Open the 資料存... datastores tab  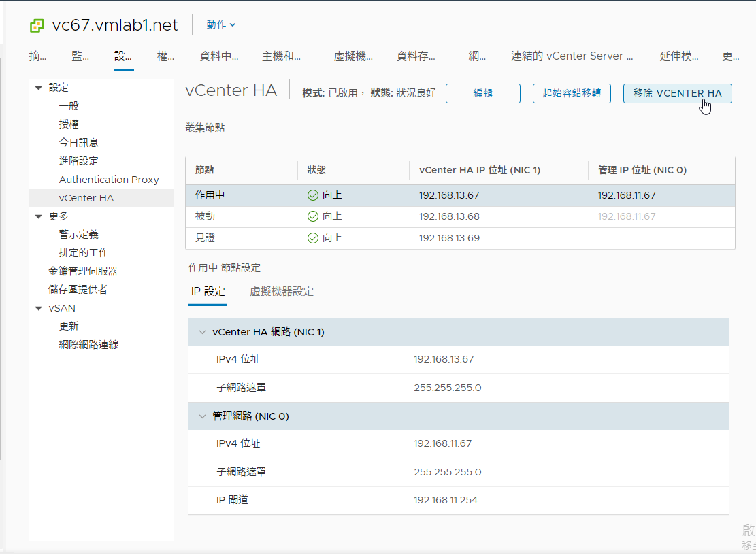point(416,56)
